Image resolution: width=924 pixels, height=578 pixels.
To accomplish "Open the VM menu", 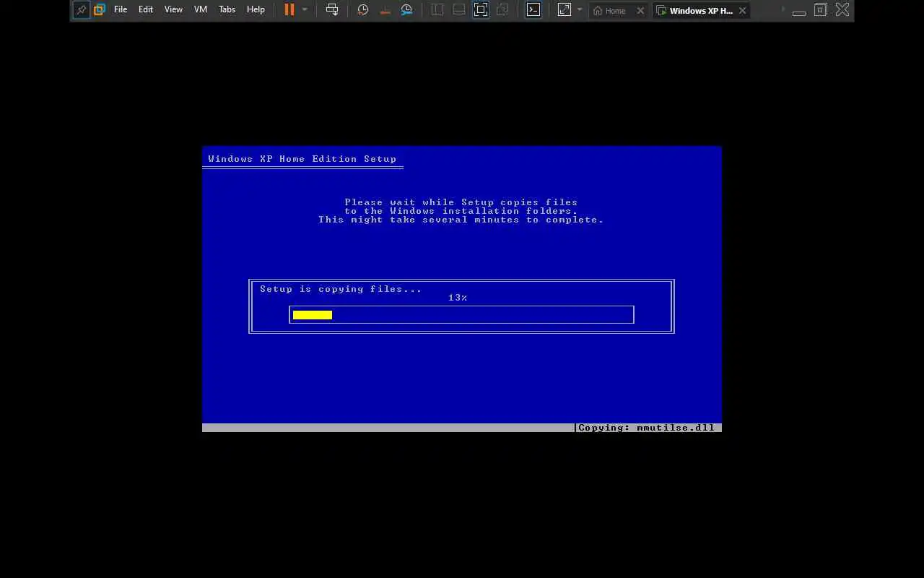I will [201, 10].
